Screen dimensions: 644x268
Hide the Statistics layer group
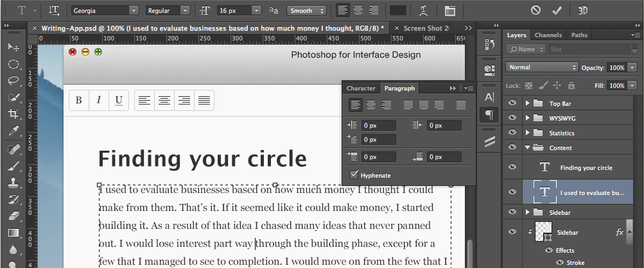pos(512,133)
